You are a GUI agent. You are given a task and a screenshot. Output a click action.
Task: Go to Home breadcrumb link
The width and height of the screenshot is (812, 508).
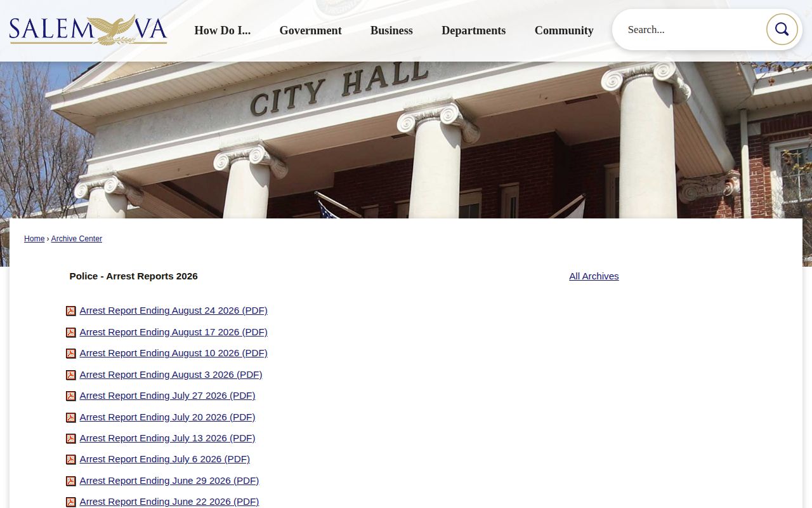(34, 239)
